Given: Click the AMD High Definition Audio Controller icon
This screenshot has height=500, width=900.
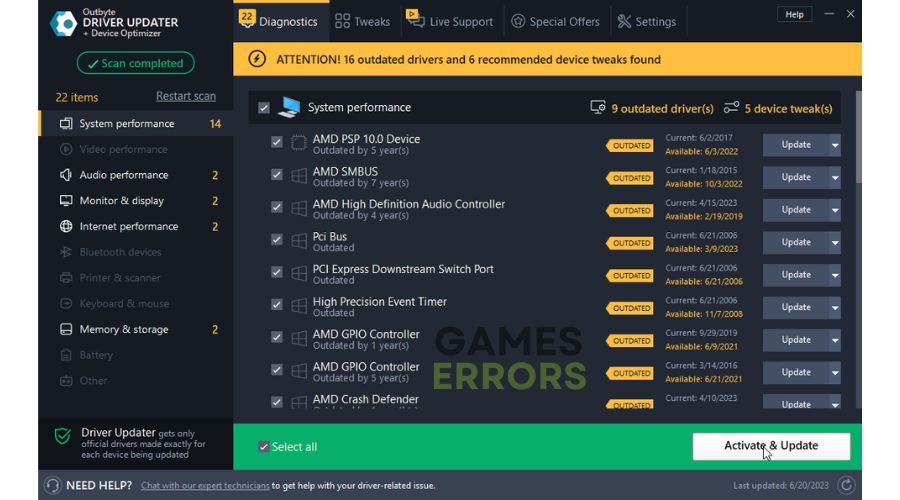Looking at the screenshot, I should [x=298, y=208].
